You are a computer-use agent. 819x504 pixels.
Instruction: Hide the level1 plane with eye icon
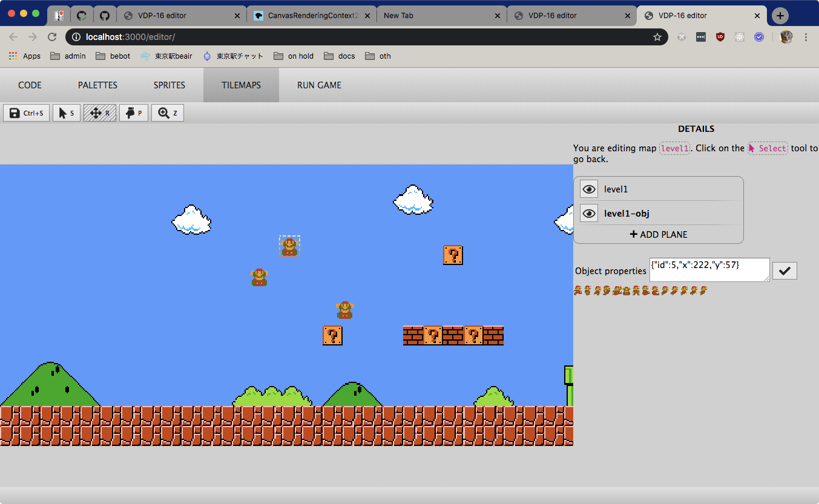pos(588,189)
